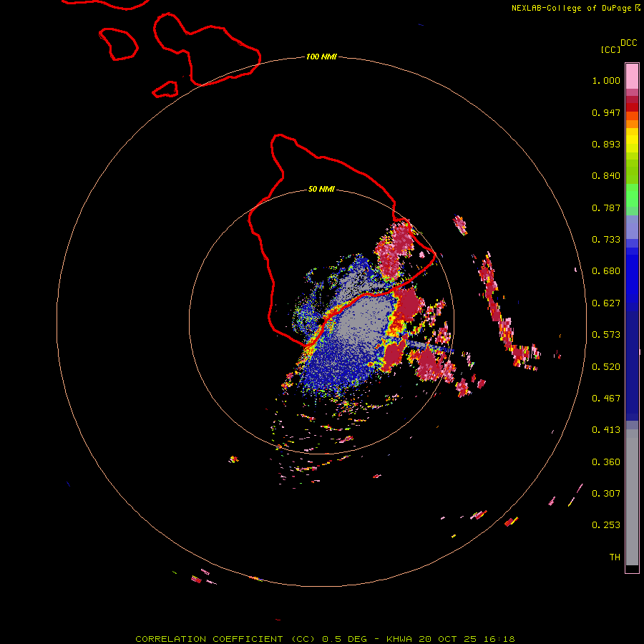Click the 0.307 scale value
Screen dimensions: 644x644
(606, 494)
